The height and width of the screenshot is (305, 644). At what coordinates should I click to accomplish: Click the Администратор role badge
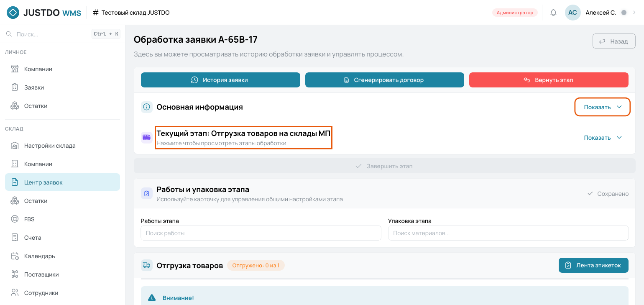[x=515, y=13]
